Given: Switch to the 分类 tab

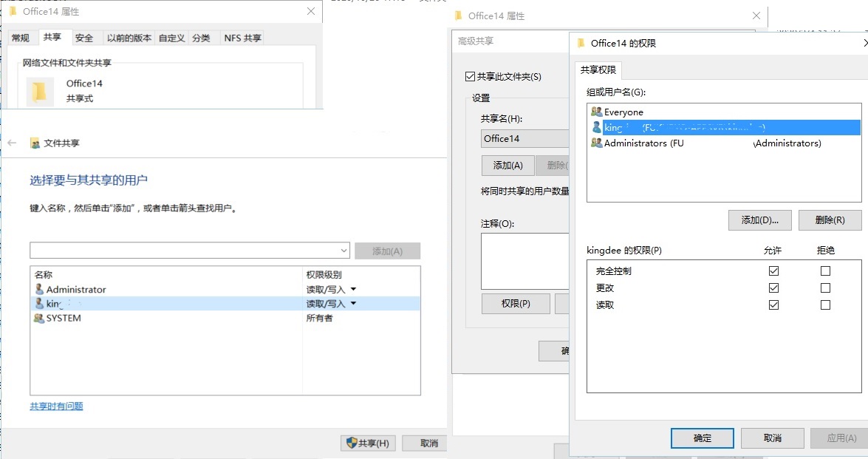Looking at the screenshot, I should coord(202,38).
